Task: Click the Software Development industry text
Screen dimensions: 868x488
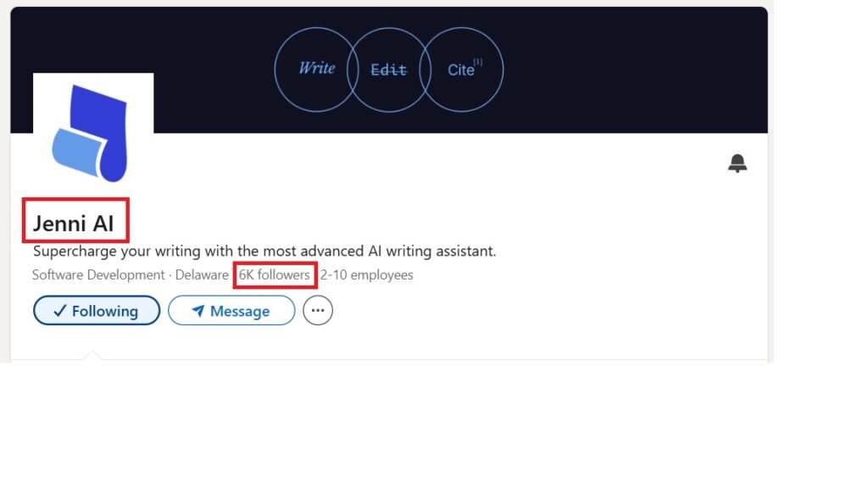Action: click(98, 275)
